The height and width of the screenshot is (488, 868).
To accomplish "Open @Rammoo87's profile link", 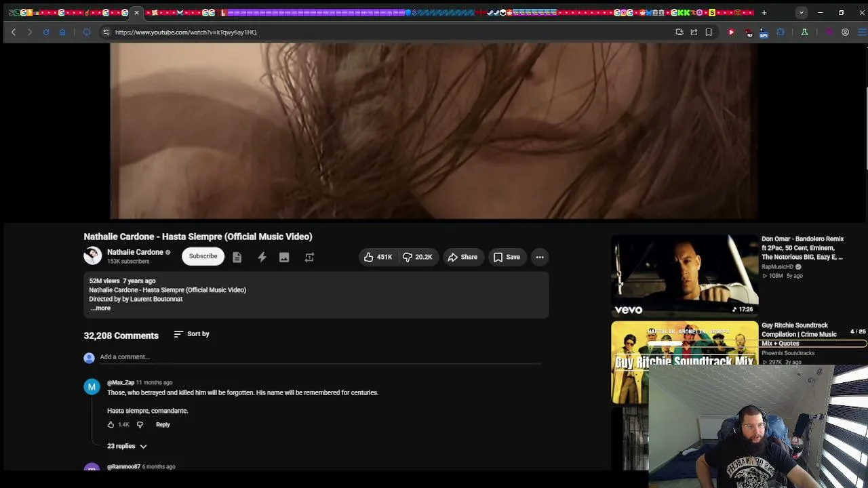I will tap(123, 467).
